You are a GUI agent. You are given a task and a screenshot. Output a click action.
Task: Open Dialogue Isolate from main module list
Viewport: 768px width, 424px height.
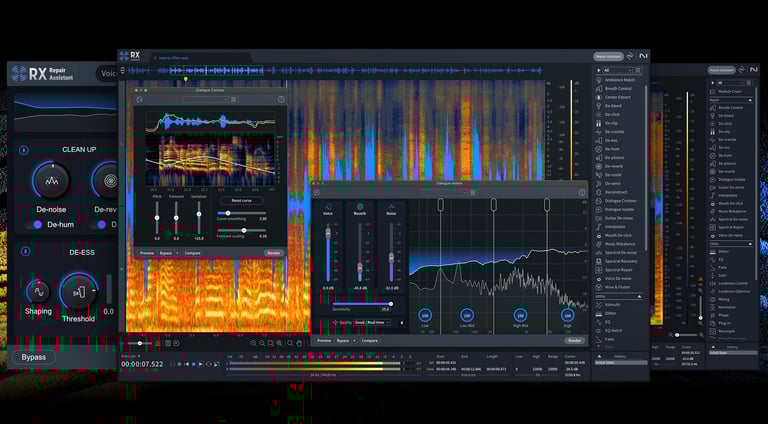click(x=615, y=210)
